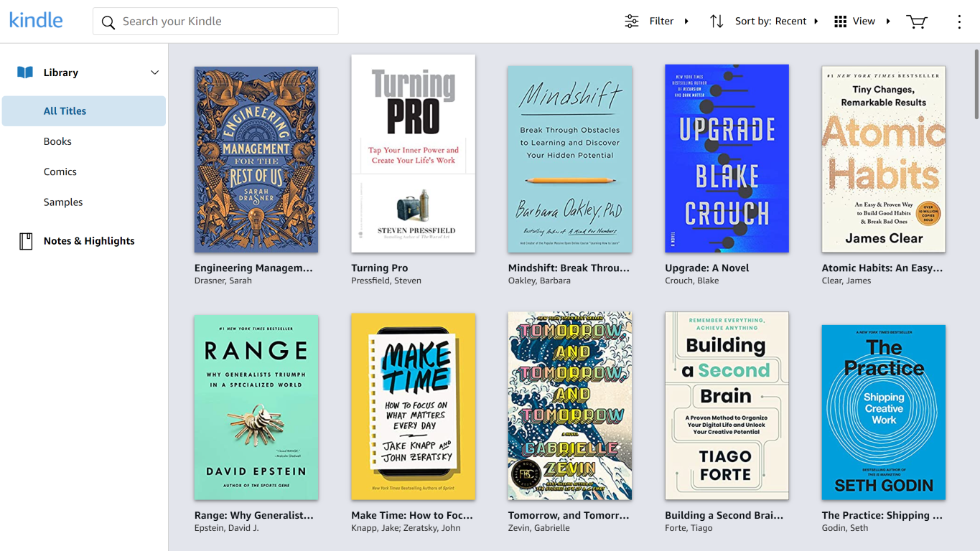Select the Notes & Highlights icon
Screen dimensions: 980x551
pyautogui.click(x=25, y=240)
